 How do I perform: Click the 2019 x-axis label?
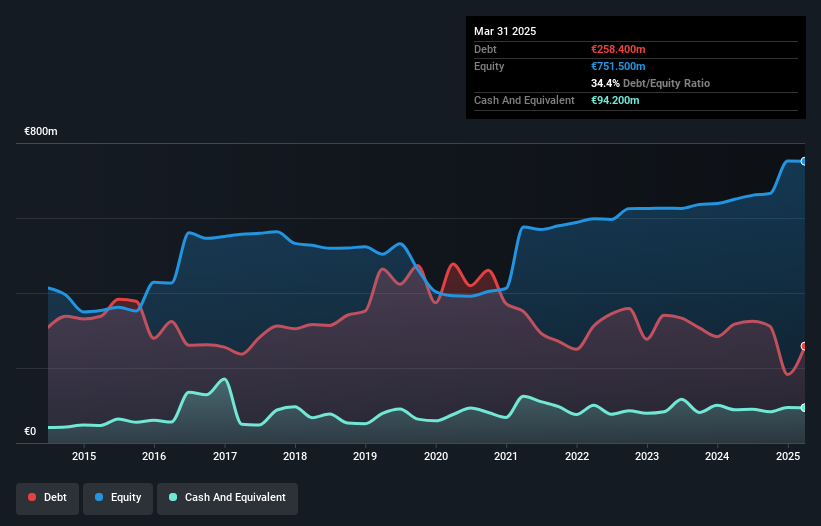pos(365,456)
